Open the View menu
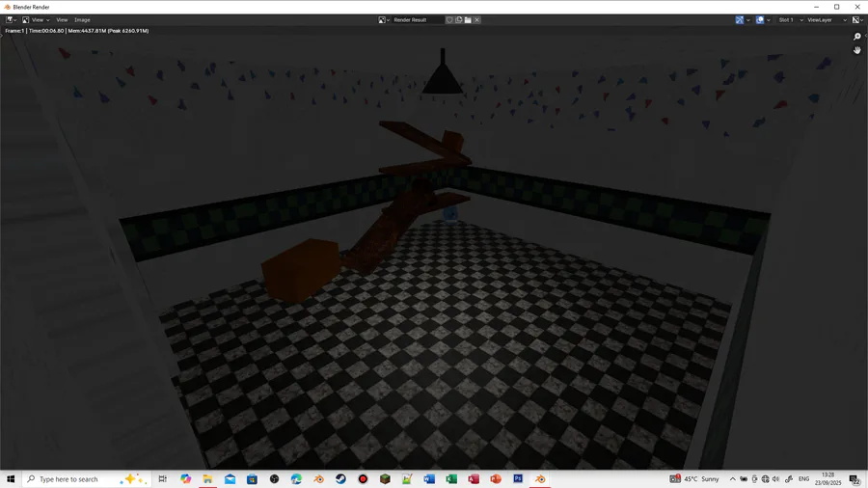868x488 pixels. (62, 20)
